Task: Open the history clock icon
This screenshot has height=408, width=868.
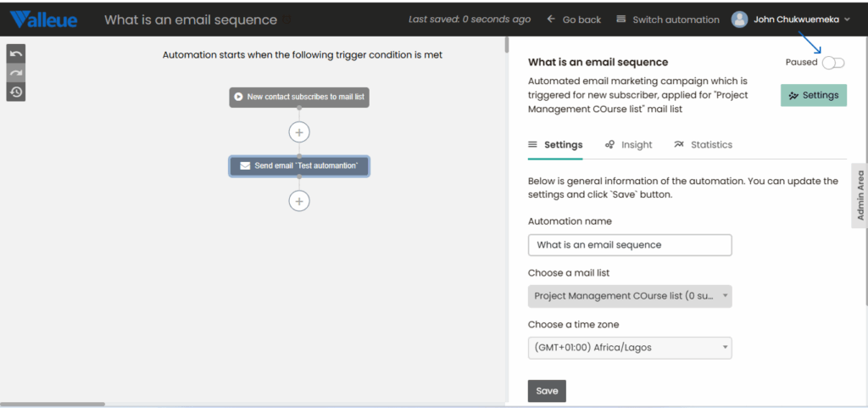Action: coord(16,92)
